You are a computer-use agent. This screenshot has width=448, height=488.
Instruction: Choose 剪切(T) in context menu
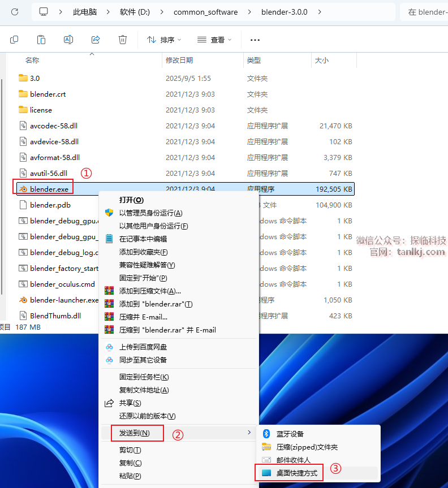pyautogui.click(x=179, y=450)
